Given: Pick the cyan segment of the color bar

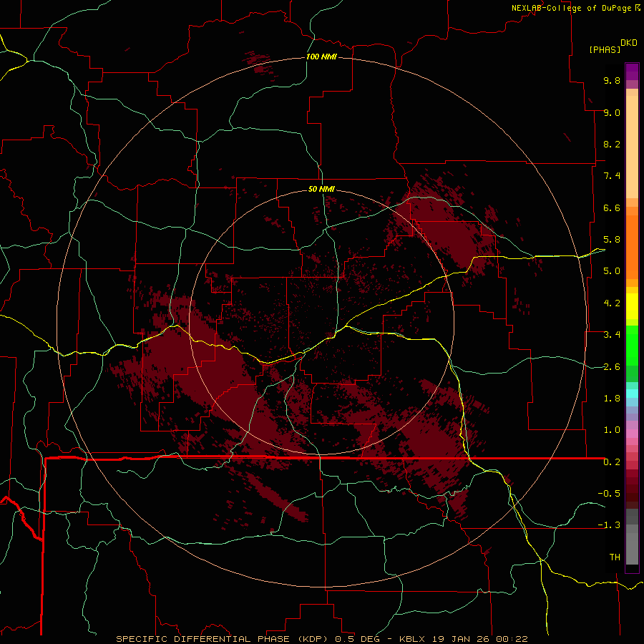Looking at the screenshot, I should click(632, 394).
